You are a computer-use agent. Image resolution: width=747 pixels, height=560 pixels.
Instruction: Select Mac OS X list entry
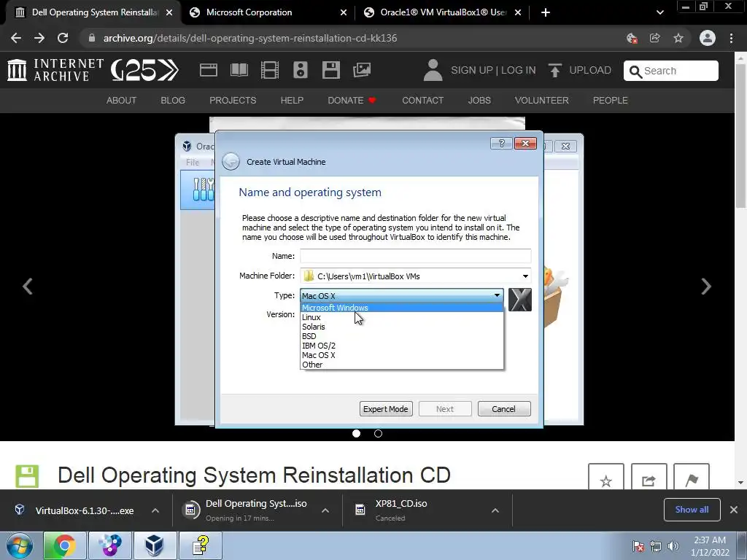tap(402, 355)
